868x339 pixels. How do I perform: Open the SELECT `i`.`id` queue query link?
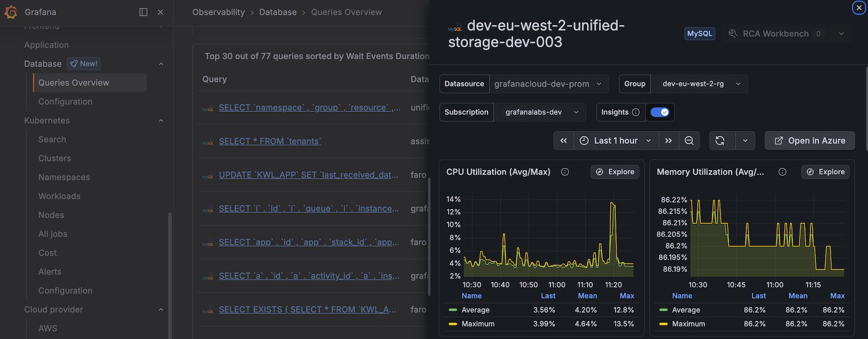click(x=309, y=209)
